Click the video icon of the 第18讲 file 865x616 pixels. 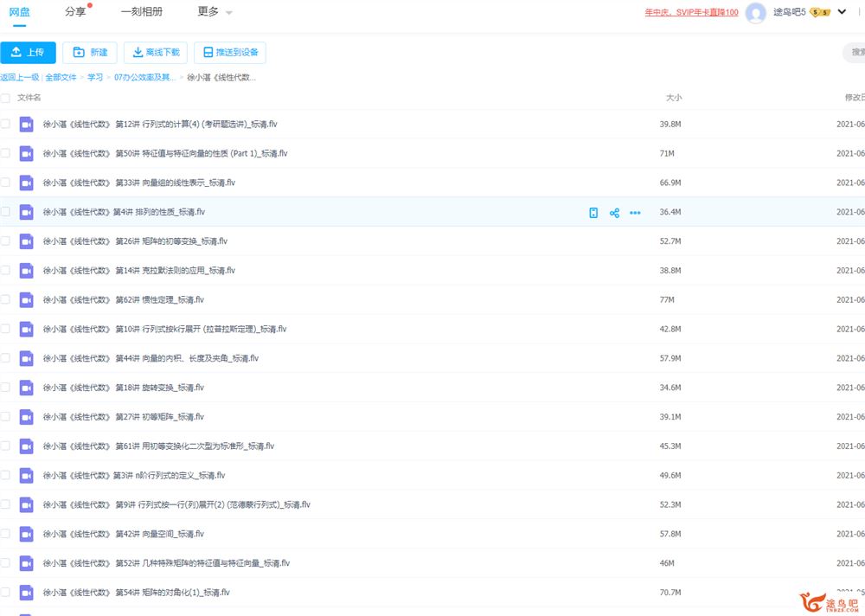pos(27,388)
